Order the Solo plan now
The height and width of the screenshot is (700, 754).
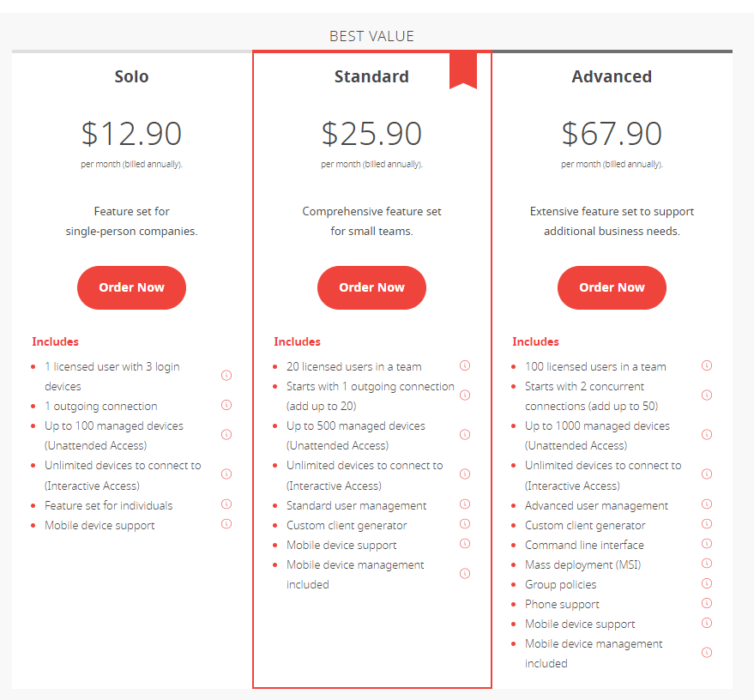(x=131, y=287)
